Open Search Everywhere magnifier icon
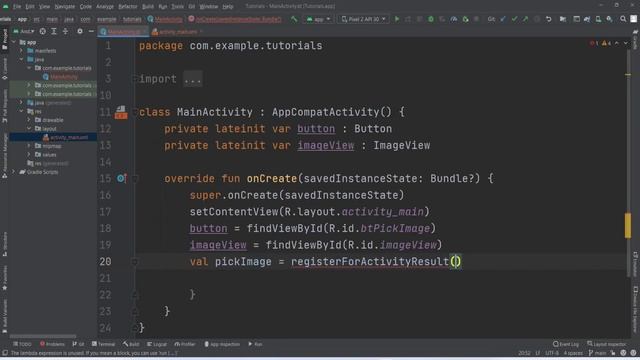This screenshot has height=360, width=640. [x=623, y=19]
